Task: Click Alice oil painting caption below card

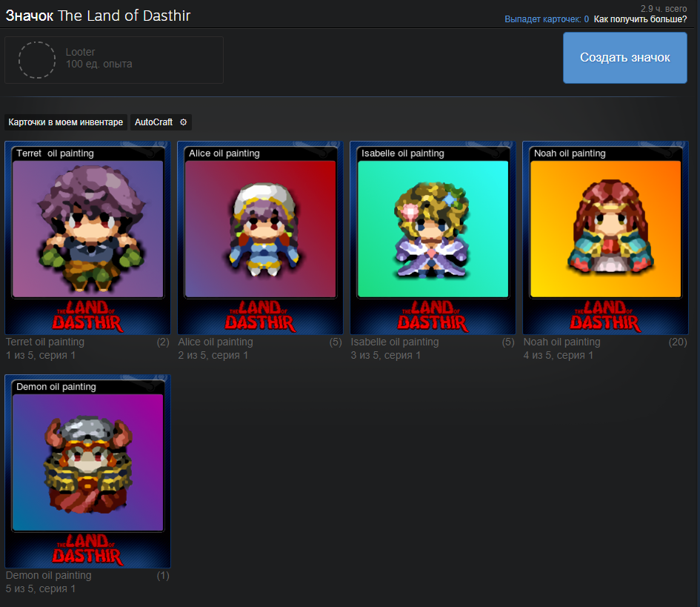Action: 216,342
